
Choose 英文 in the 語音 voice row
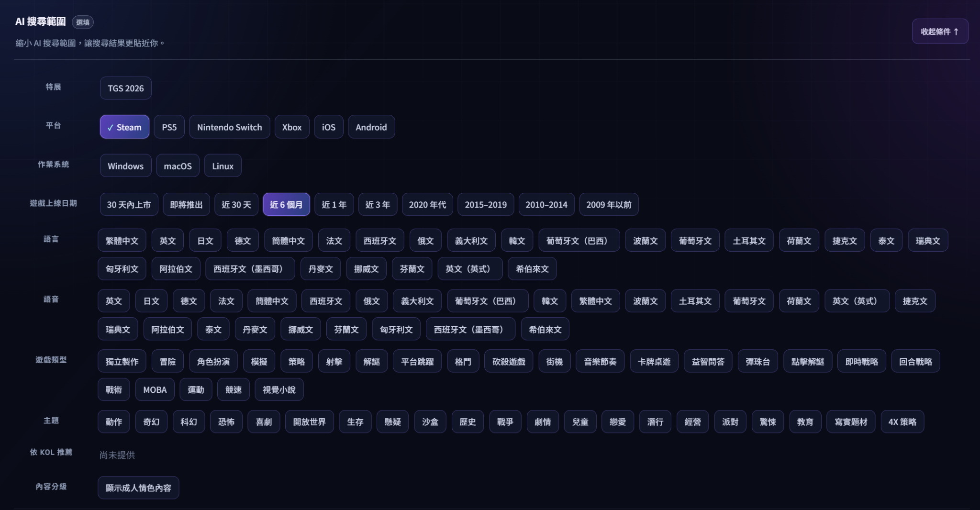click(x=114, y=300)
